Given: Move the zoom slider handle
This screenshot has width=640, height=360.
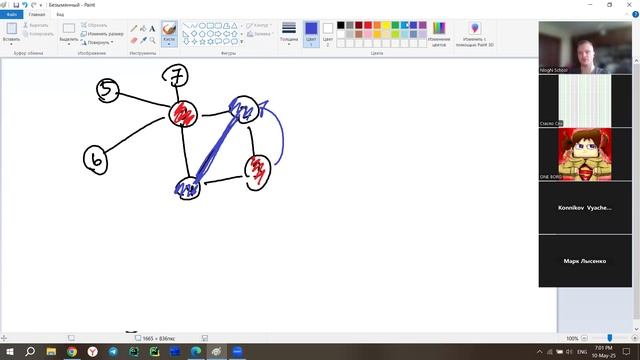Looking at the screenshot, I should [x=610, y=338].
